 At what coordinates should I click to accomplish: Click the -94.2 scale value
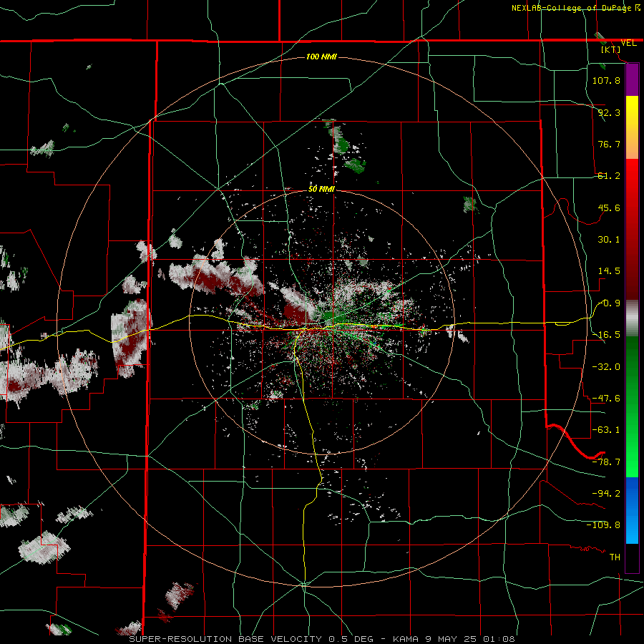(606, 493)
